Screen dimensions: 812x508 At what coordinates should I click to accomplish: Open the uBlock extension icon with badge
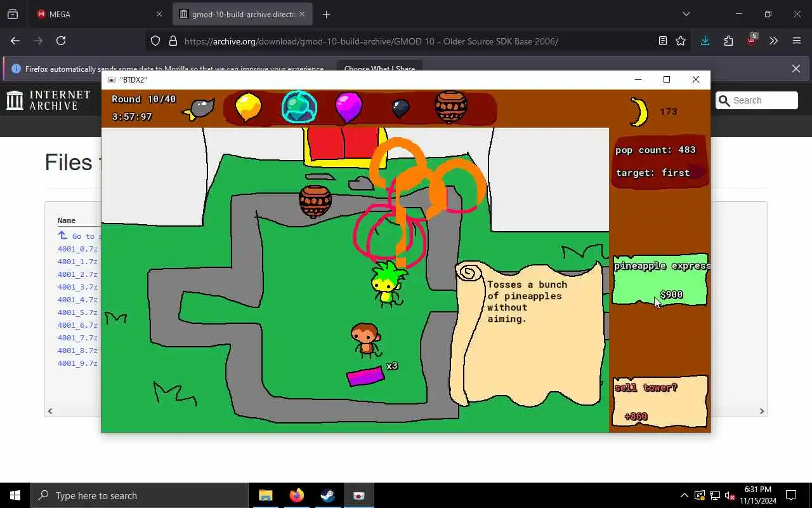coord(752,40)
